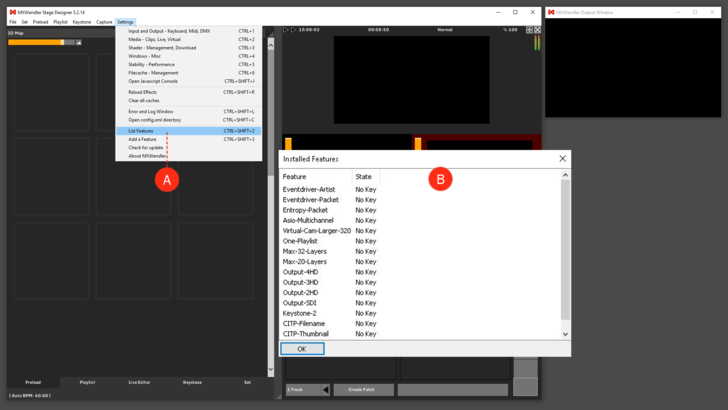Select Clear all caches
Image resolution: width=728 pixels, height=410 pixels.
[188, 101]
